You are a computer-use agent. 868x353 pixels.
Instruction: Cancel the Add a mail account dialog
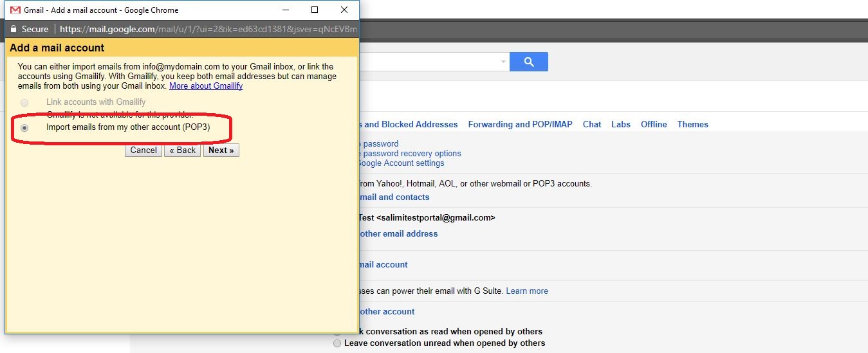[x=143, y=150]
